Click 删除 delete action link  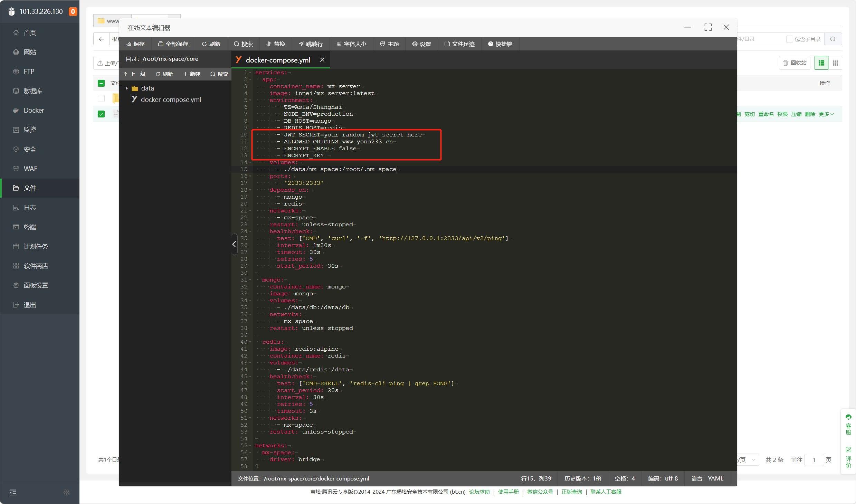pyautogui.click(x=810, y=114)
